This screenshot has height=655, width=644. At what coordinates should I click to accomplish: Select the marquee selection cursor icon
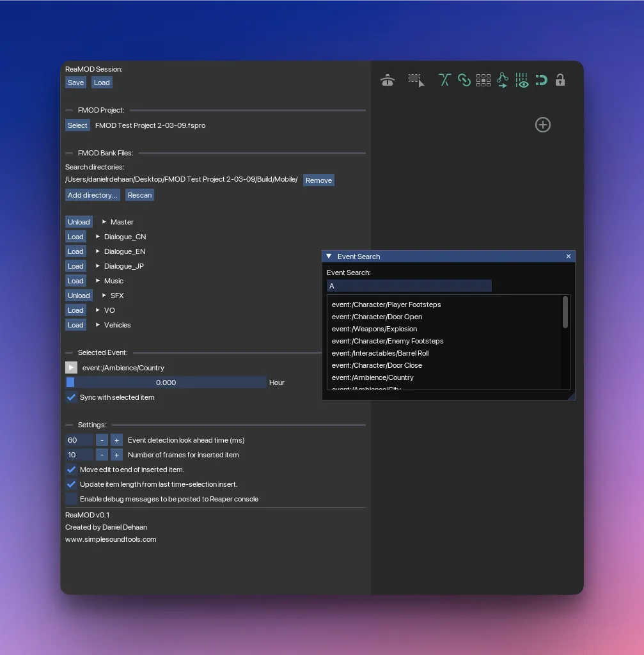416,80
